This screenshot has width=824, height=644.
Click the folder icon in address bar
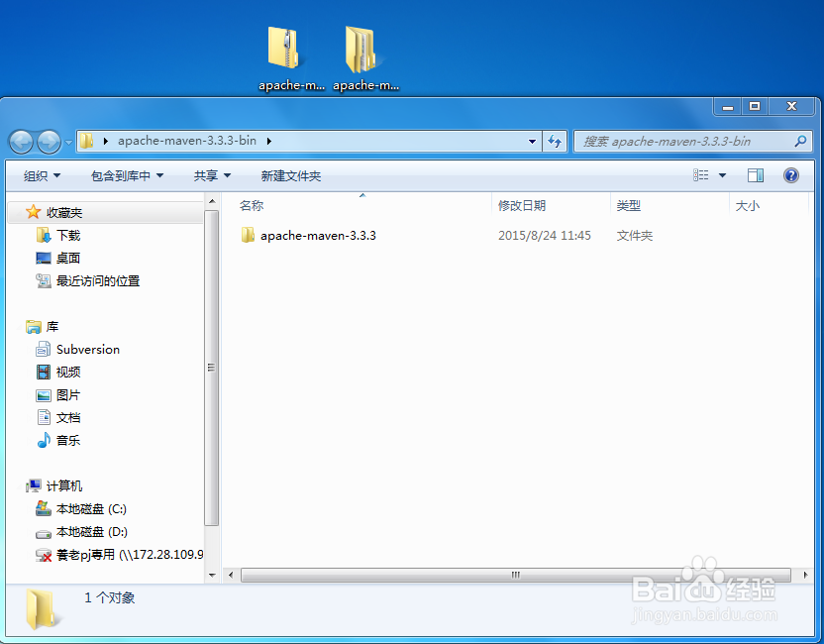(87, 141)
